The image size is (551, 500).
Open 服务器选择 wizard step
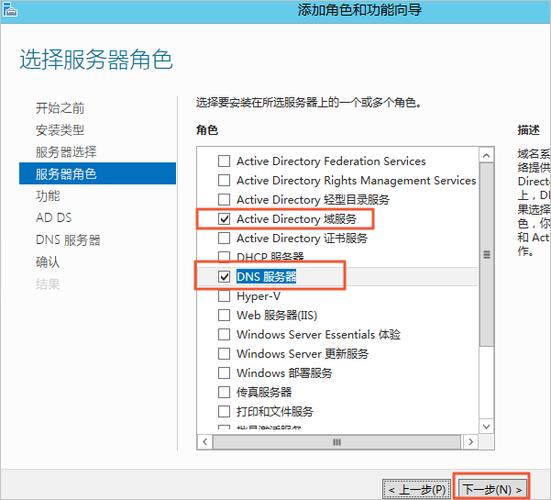pyautogui.click(x=66, y=152)
